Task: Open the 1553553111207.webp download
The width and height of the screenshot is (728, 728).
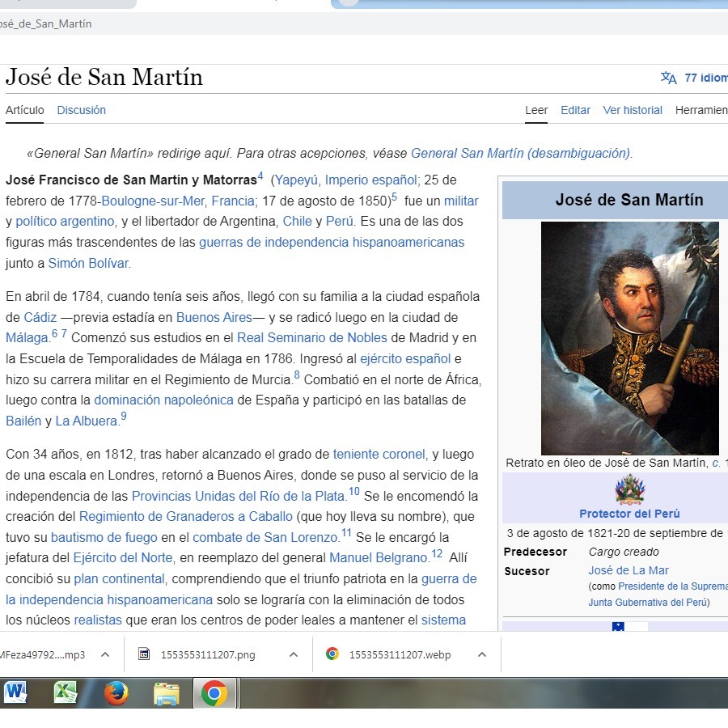Action: point(399,654)
